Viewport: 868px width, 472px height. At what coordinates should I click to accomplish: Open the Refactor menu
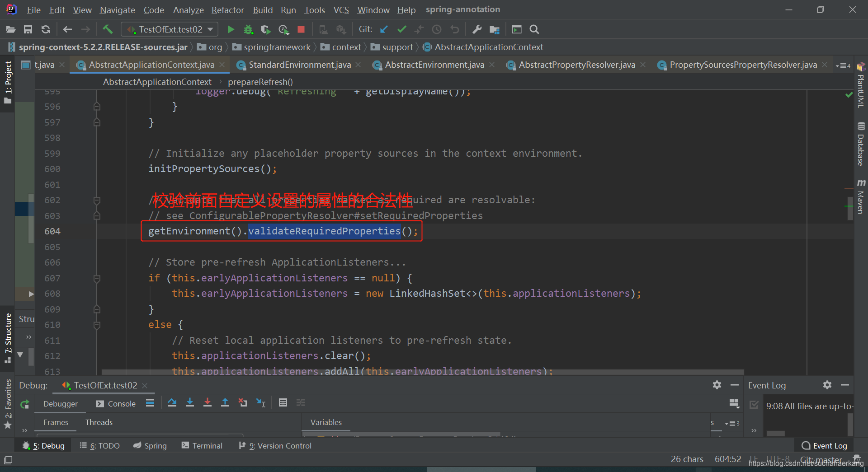click(227, 9)
